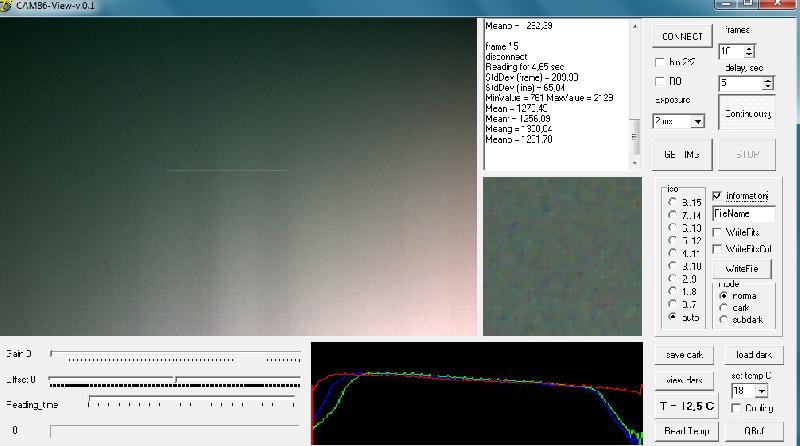Screen dimensions: 800x446
Task: Select iso 7.14 radio button
Action: pyautogui.click(x=672, y=215)
